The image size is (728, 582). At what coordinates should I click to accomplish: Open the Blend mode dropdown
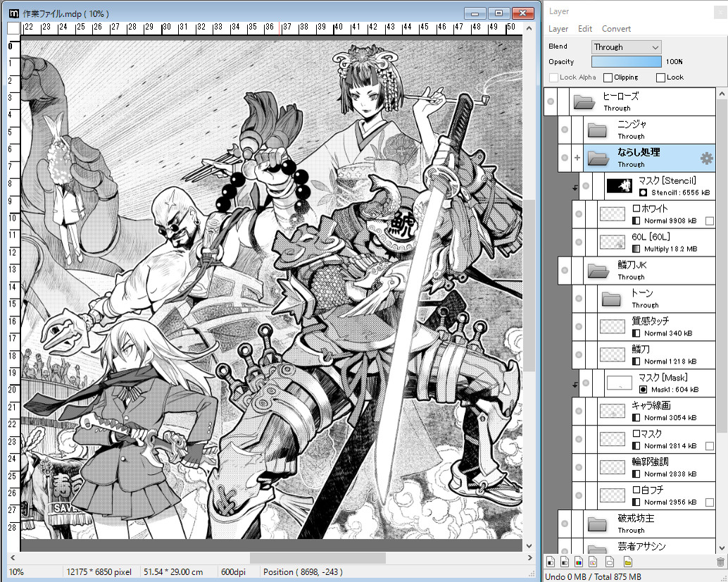[x=626, y=46]
